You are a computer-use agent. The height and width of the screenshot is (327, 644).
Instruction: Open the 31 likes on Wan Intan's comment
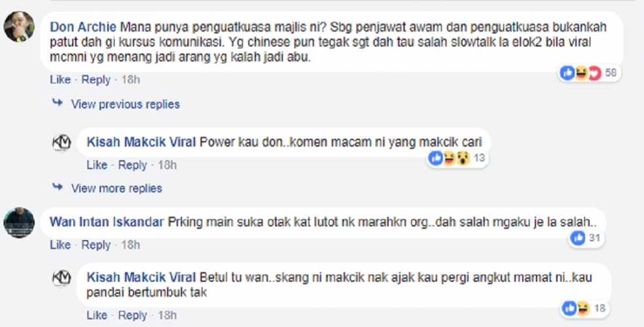(x=586, y=238)
